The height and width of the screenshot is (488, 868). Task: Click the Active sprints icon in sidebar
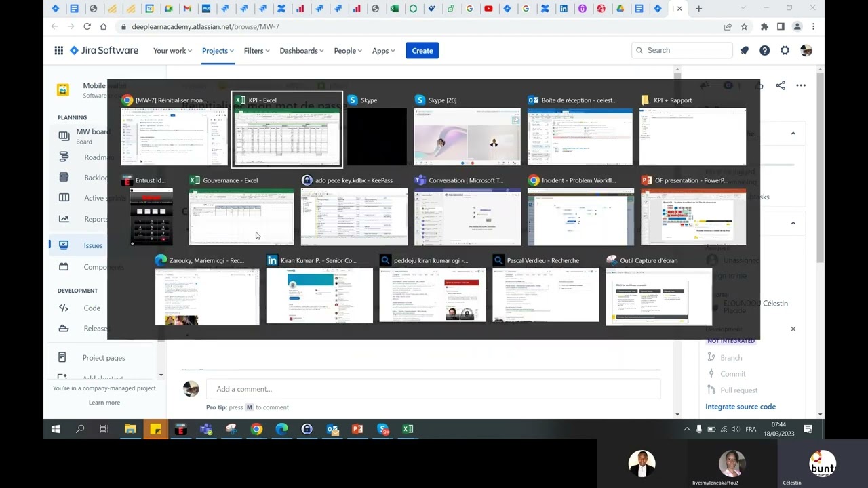[64, 198]
